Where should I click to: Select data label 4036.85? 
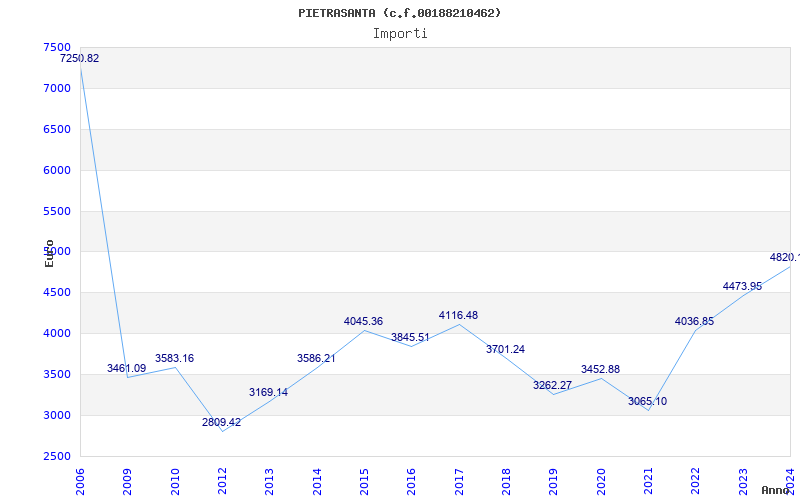694,321
